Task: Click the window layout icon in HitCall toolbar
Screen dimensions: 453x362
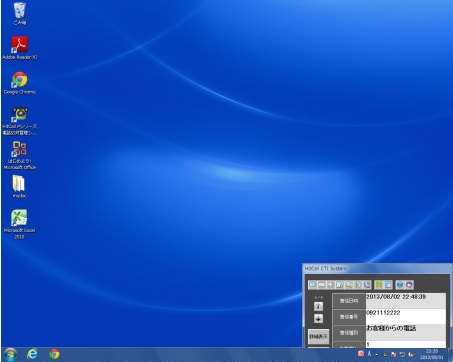Action: (x=388, y=285)
